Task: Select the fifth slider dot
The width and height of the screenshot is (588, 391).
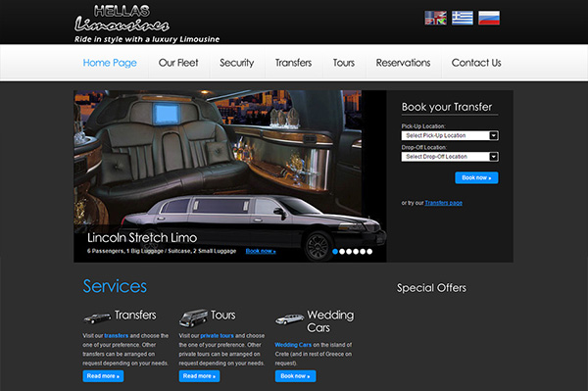Action: coord(363,252)
